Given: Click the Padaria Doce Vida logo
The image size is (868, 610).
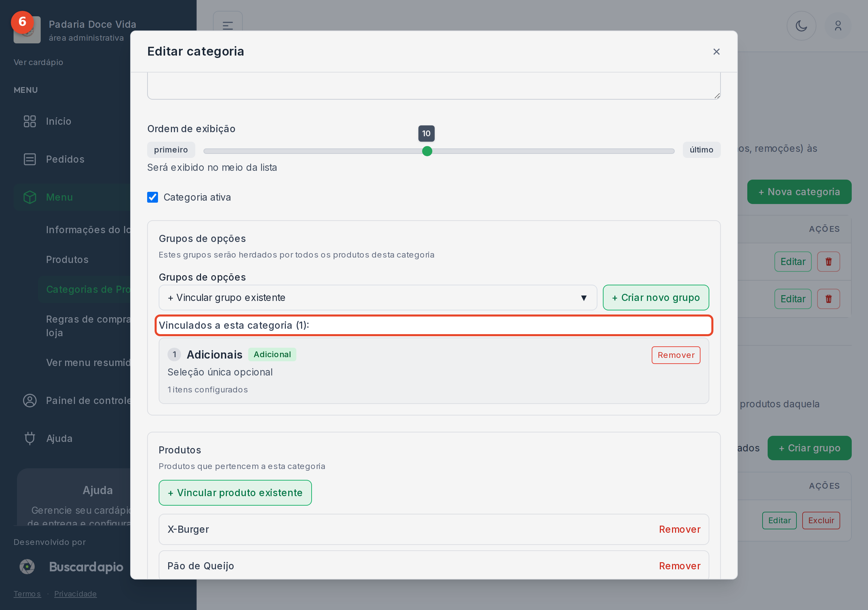Looking at the screenshot, I should 27,29.
